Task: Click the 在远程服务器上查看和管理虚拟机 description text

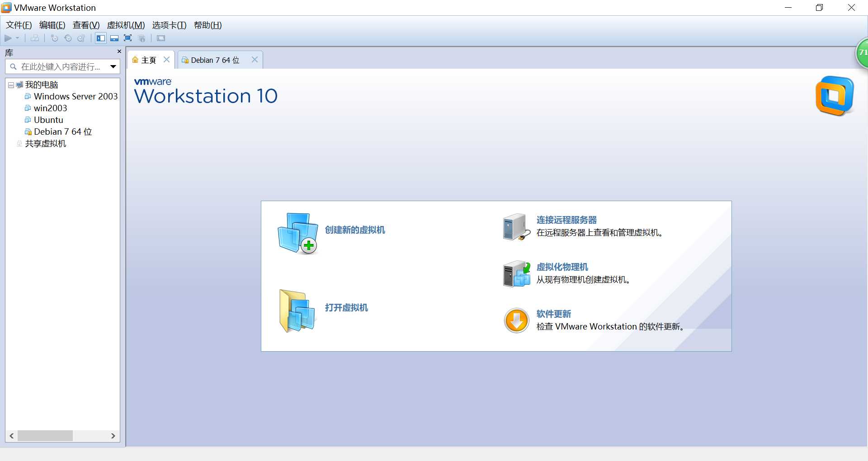Action: 600,233
